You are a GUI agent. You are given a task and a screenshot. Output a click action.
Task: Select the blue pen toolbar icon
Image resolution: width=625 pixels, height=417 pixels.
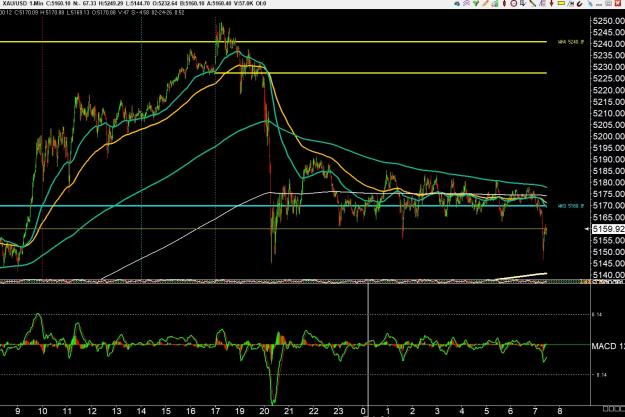coord(590,3)
